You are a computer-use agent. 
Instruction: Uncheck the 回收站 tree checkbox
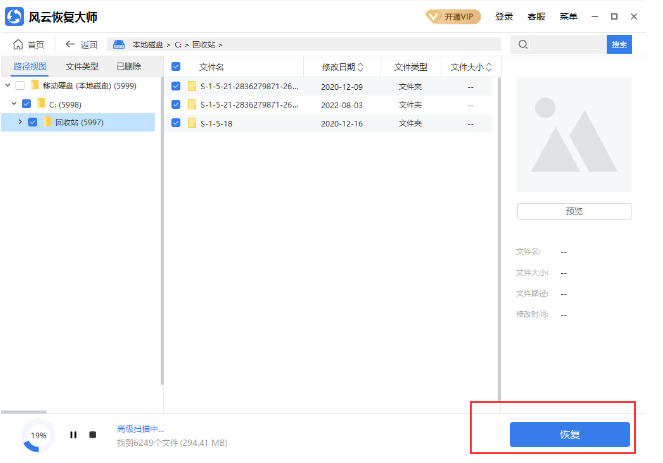(33, 122)
